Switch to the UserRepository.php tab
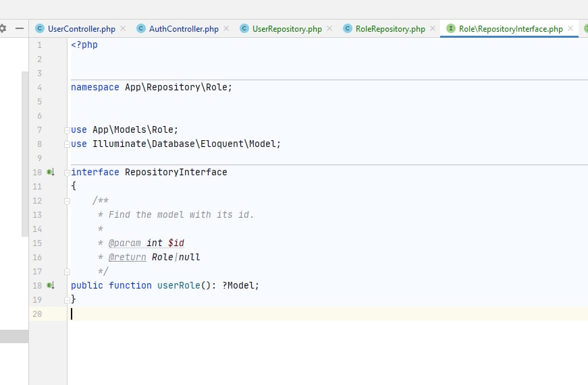Screen dimensions: 588x385 pyautogui.click(x=287, y=29)
